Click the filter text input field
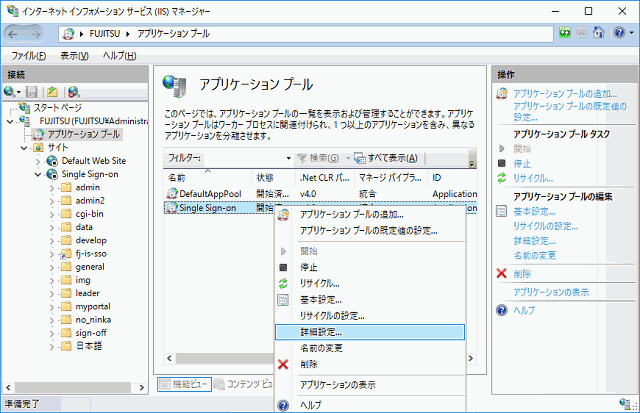 (243, 158)
